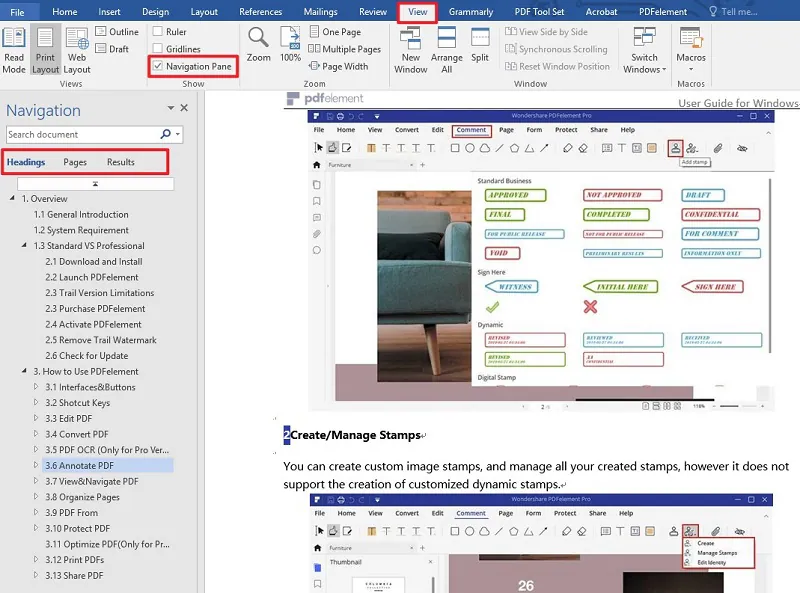Open a New Window
800x593 pixels.
pyautogui.click(x=411, y=50)
